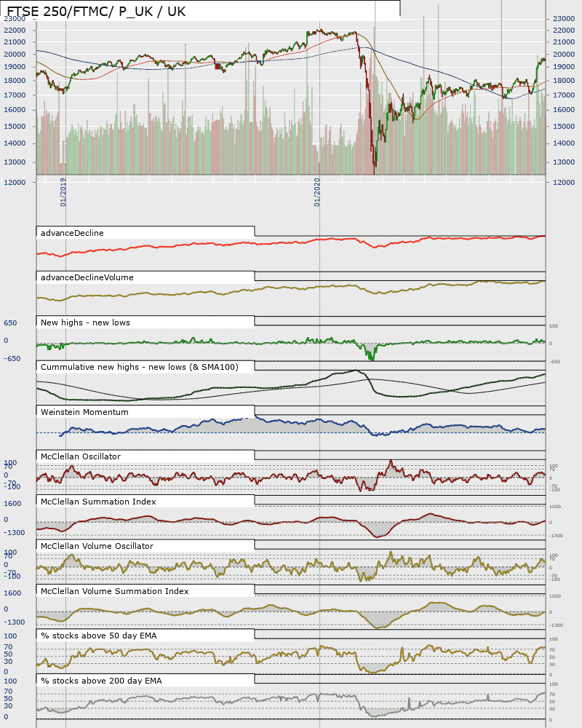Click 14000 on the left price axis
The image size is (582, 728).
pyautogui.click(x=15, y=143)
